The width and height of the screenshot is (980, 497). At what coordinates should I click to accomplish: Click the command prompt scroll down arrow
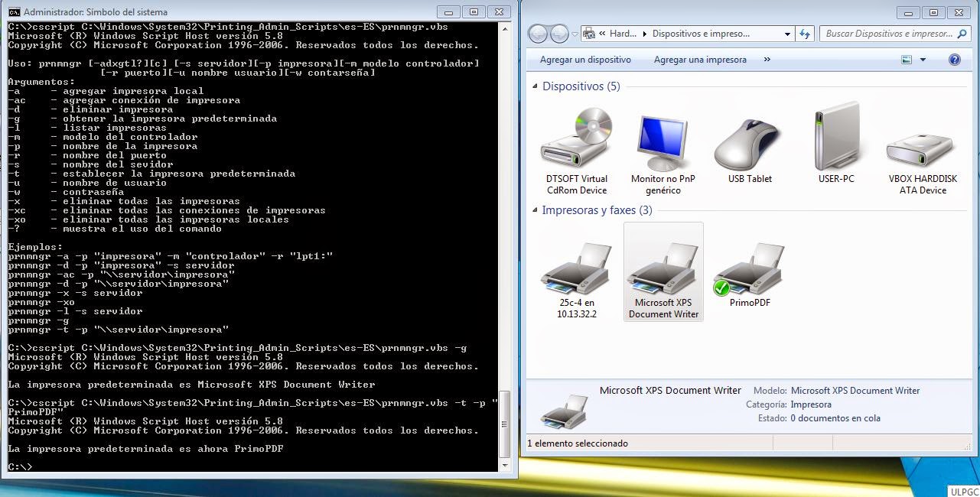coord(504,465)
